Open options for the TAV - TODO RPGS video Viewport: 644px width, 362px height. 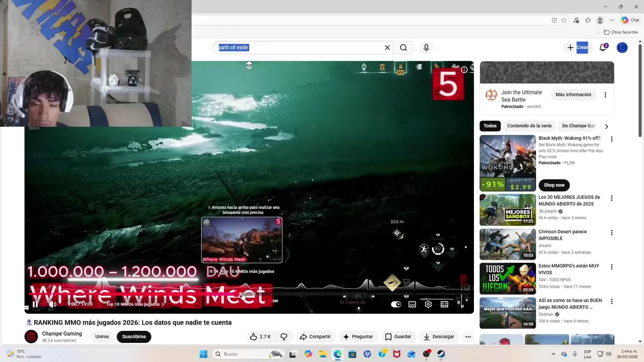click(612, 267)
